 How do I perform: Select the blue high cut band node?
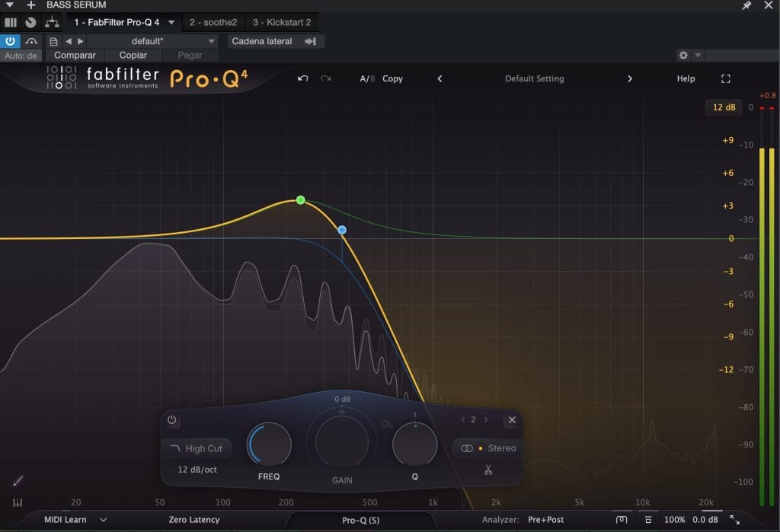(x=342, y=230)
